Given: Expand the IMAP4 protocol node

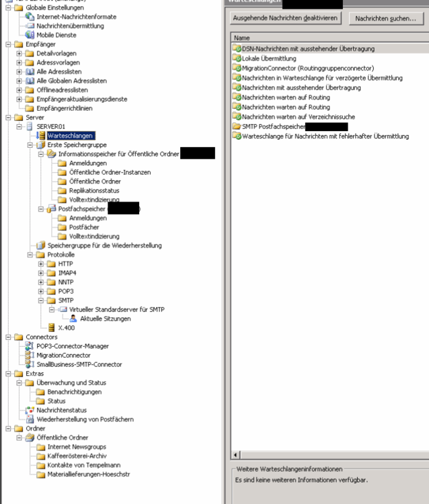Looking at the screenshot, I should (x=41, y=274).
